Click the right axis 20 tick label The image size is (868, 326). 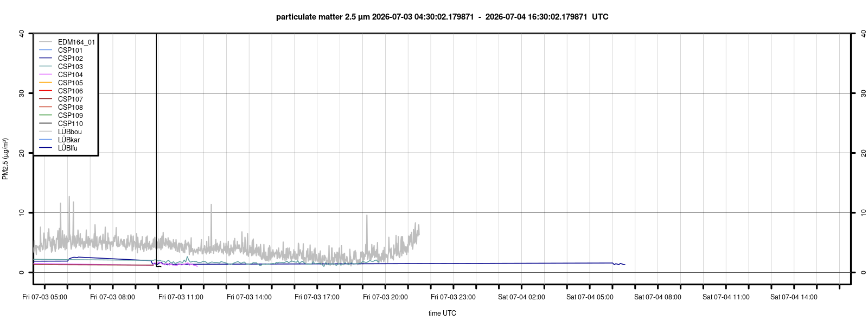tap(863, 153)
